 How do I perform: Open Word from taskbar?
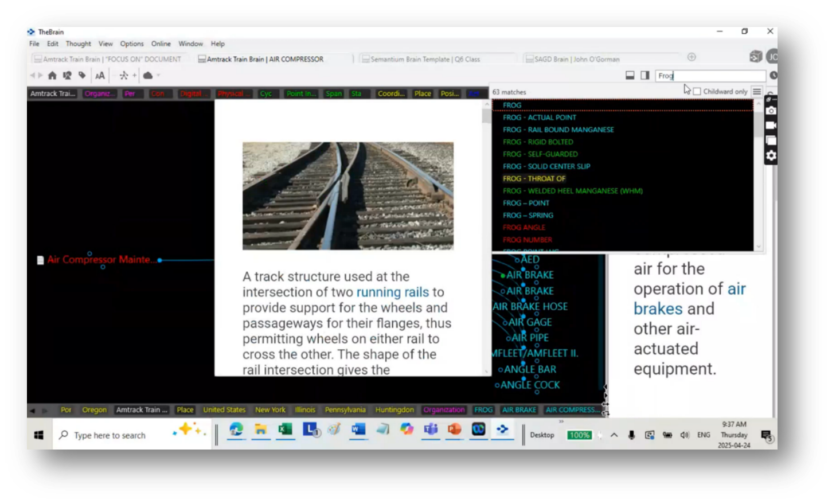358,429
